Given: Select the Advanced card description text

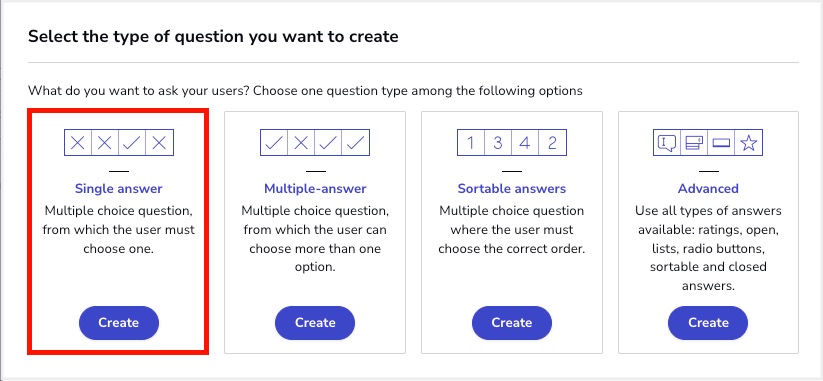Looking at the screenshot, I should pyautogui.click(x=708, y=249).
